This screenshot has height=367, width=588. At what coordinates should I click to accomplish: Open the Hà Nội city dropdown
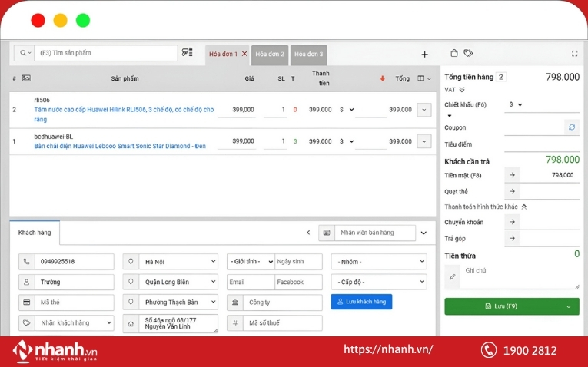[x=178, y=262]
